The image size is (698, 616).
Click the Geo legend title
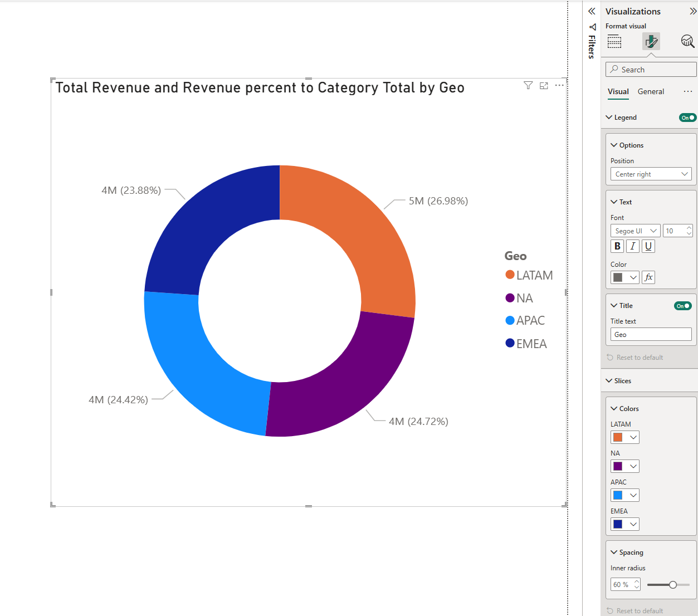click(515, 256)
